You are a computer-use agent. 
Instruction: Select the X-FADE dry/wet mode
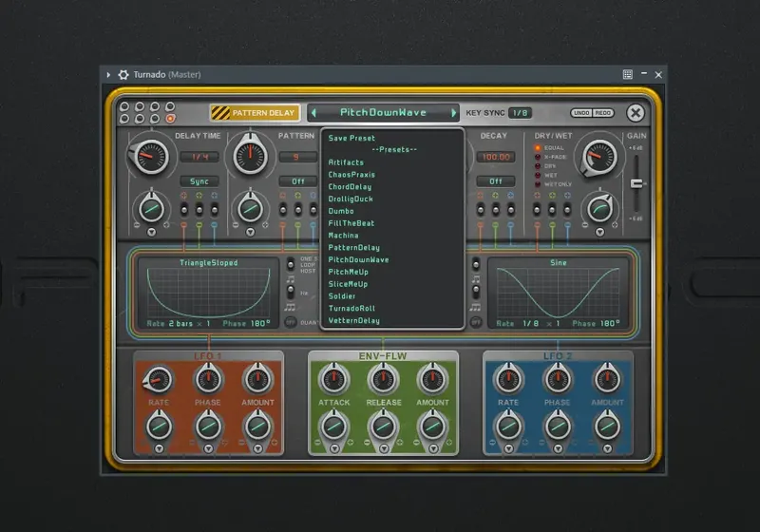click(538, 157)
